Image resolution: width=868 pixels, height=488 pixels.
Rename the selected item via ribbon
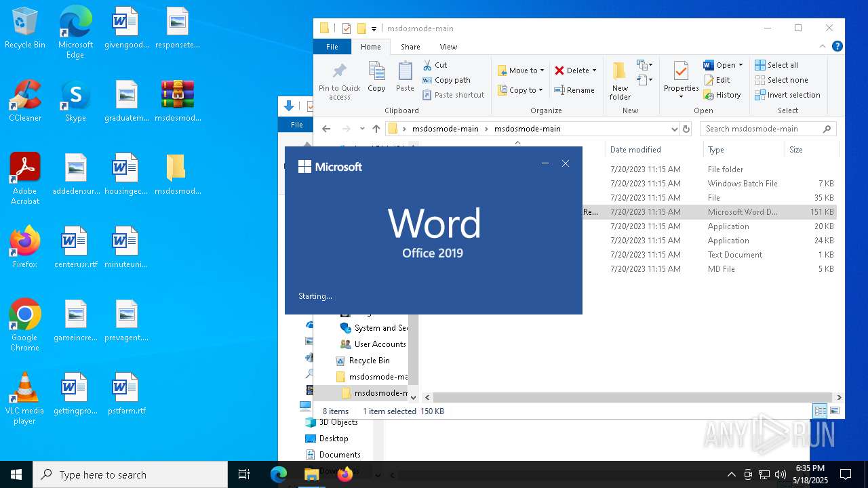[x=574, y=90]
